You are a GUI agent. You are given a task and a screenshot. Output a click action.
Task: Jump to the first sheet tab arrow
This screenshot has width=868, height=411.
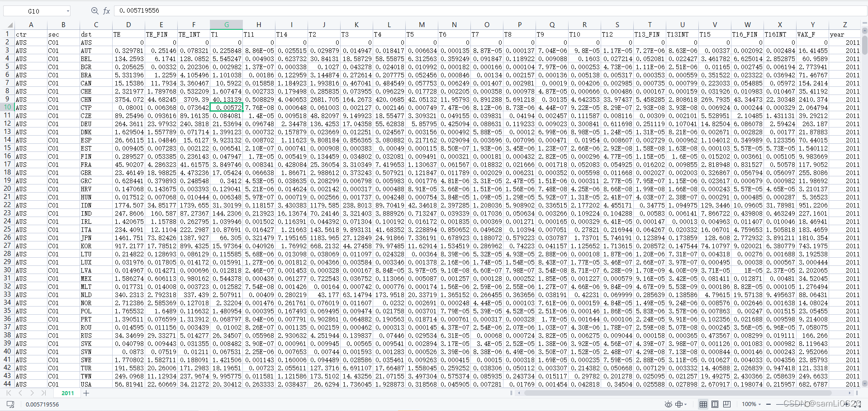9,393
